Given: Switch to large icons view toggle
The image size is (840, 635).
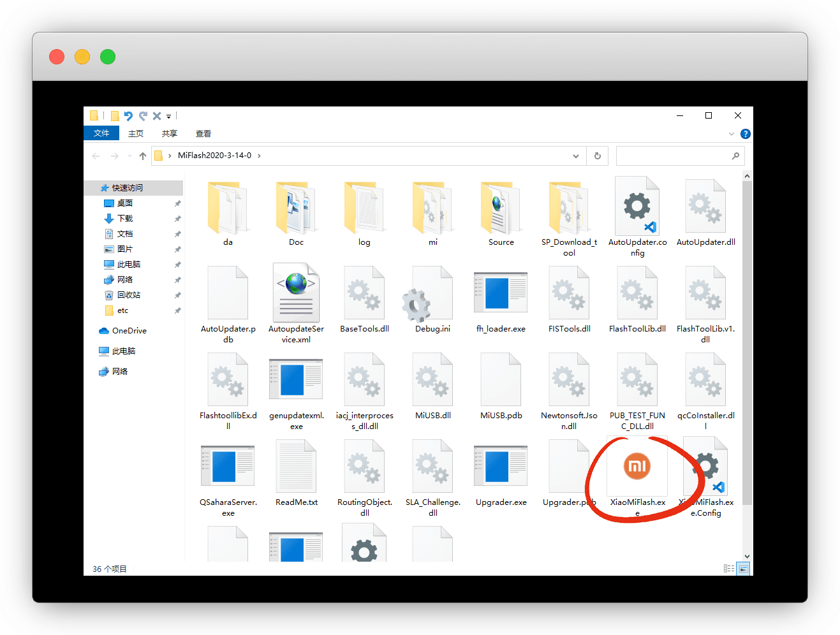Looking at the screenshot, I should [x=744, y=568].
